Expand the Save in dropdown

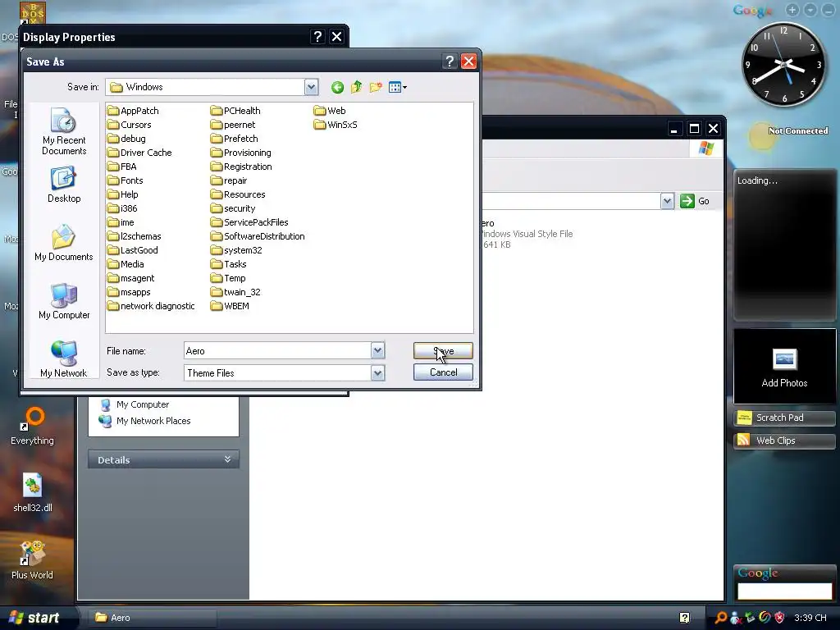[311, 87]
